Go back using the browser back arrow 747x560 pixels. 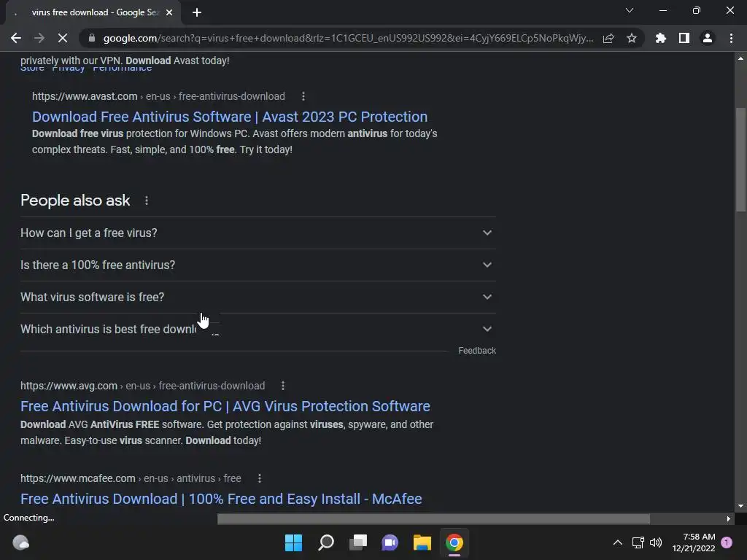16,38
